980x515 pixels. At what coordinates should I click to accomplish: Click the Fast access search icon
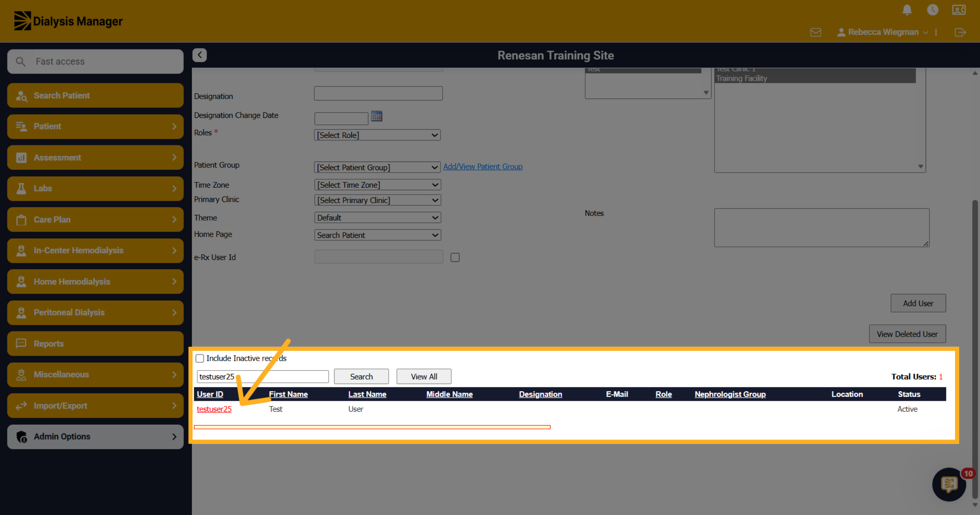click(20, 62)
